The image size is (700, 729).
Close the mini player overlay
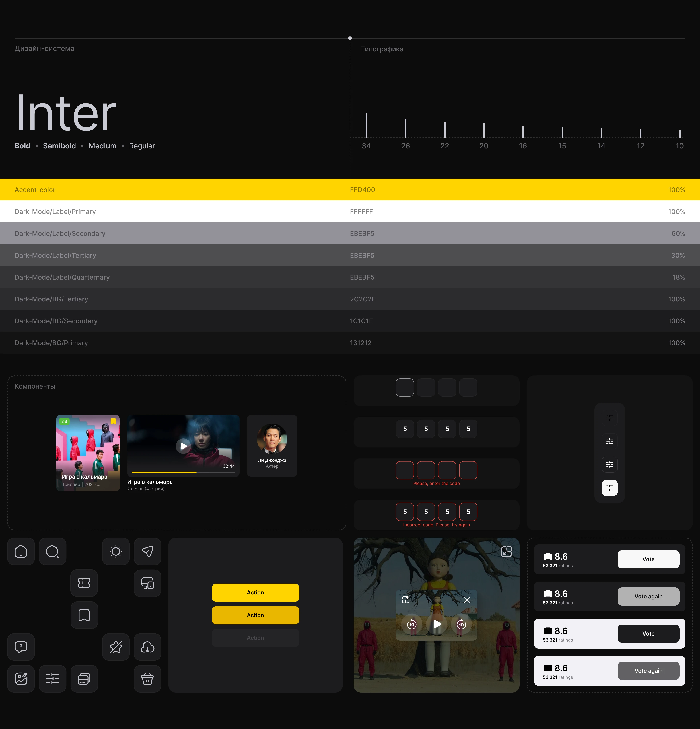pos(467,600)
